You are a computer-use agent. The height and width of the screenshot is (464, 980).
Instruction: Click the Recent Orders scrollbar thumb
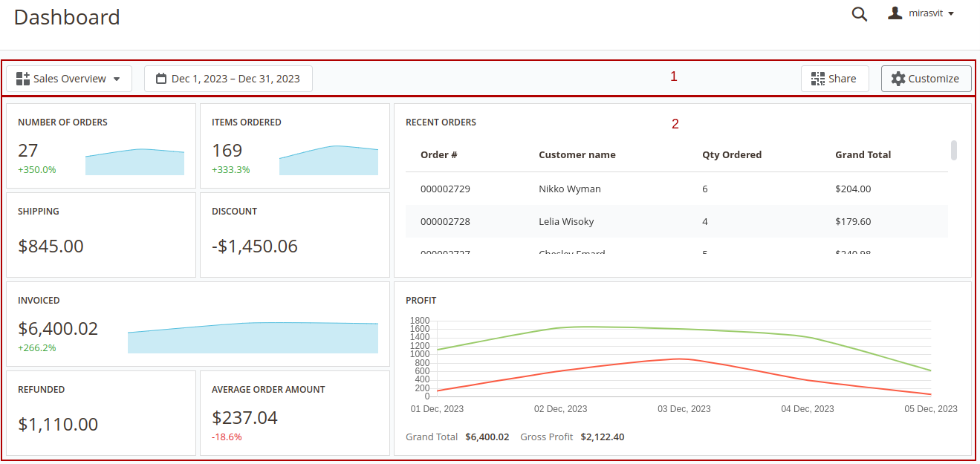point(953,150)
